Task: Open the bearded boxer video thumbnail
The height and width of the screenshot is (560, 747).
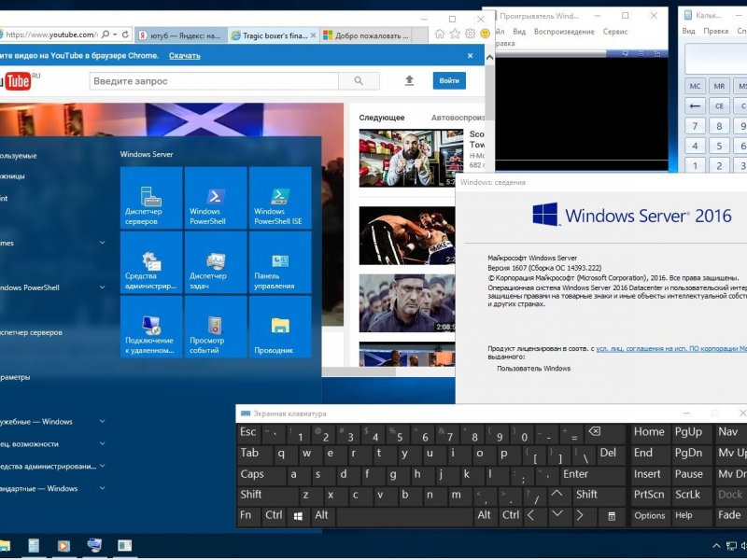Action: click(411, 158)
